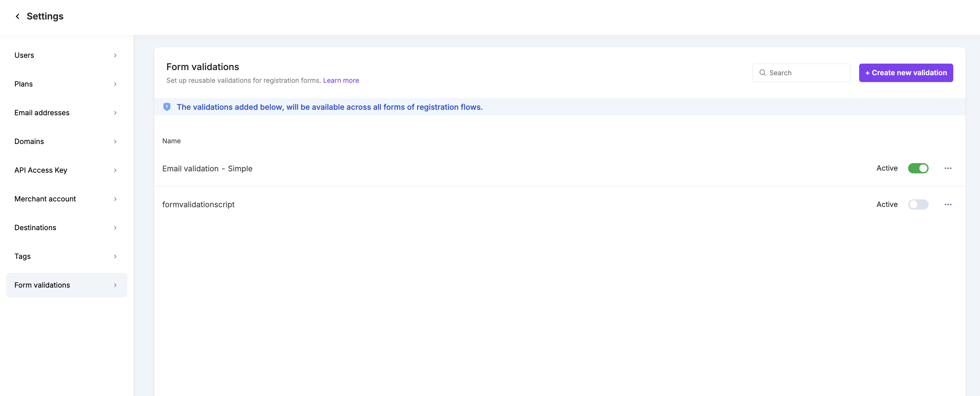Click the shield info icon in banner
The height and width of the screenshot is (396, 980).
[167, 107]
